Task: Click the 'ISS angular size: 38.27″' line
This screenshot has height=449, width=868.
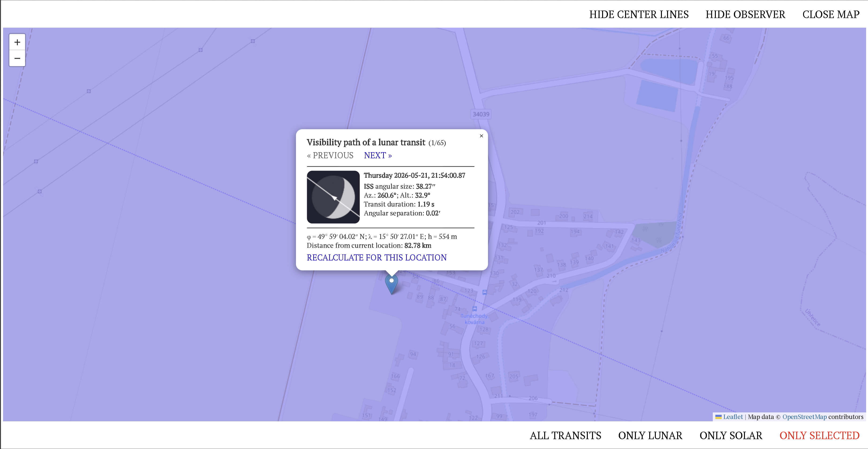Action: point(400,186)
